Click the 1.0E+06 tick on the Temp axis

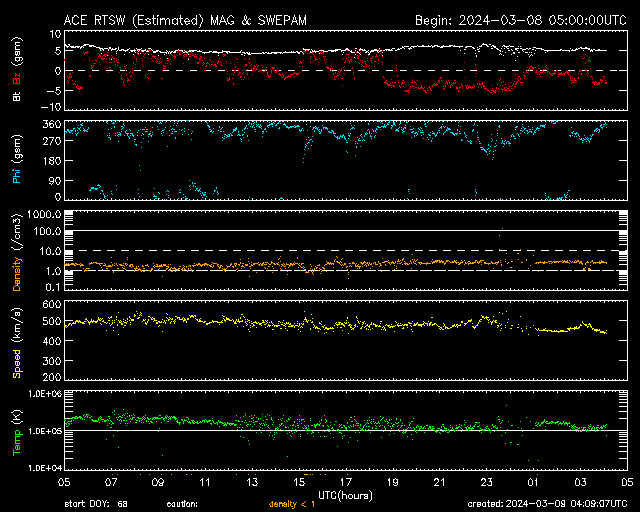[x=42, y=393]
